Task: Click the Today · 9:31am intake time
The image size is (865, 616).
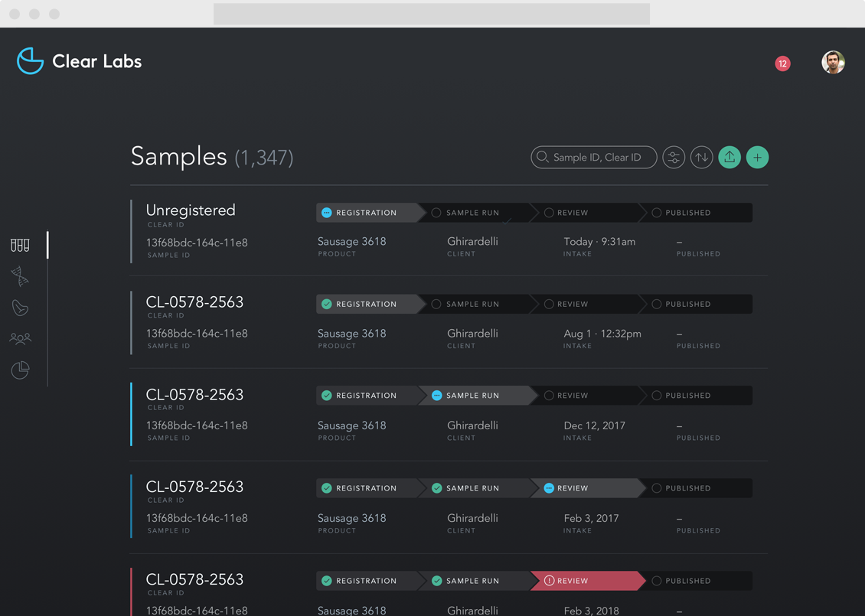Action: [599, 242]
